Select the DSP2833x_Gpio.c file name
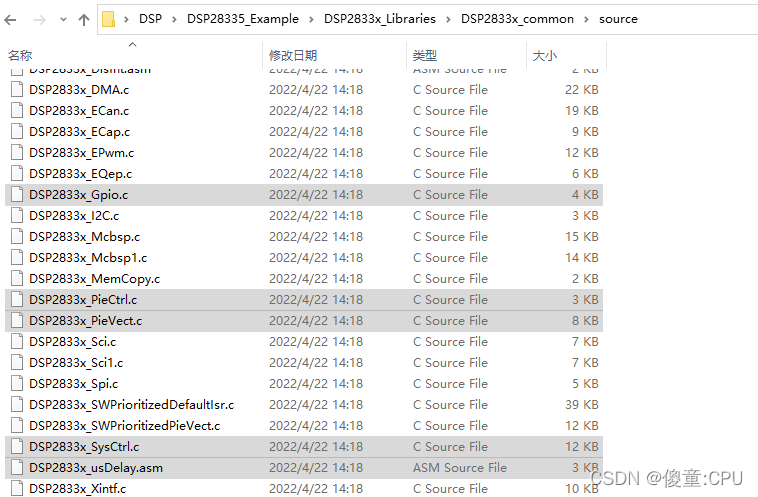Screen dimensions: 758x497 pos(78,195)
